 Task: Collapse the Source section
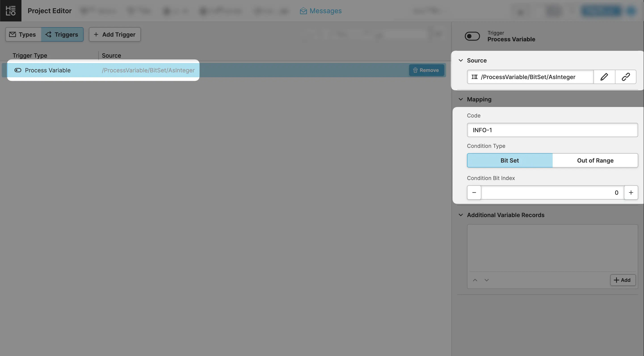tap(461, 61)
